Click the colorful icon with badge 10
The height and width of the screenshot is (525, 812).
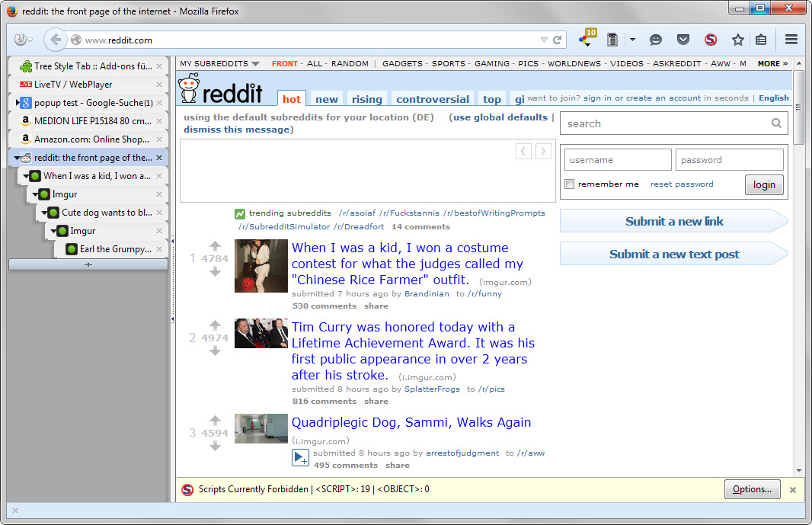point(587,38)
